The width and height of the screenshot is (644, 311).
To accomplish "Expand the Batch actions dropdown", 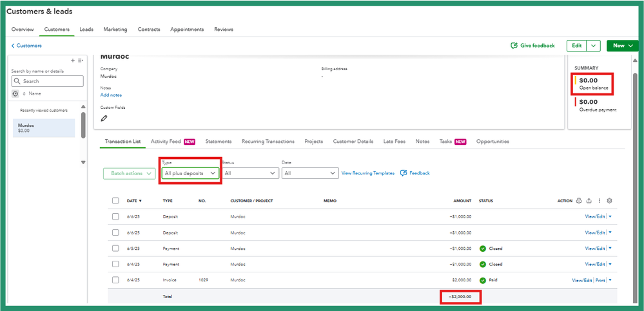I will 130,174.
